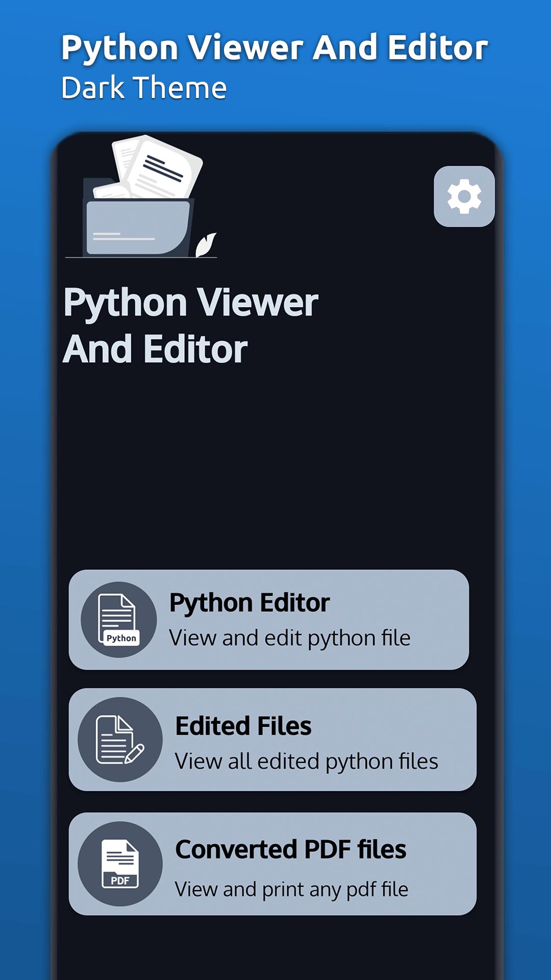551x980 pixels.
Task: Click the in-app 'Python Viewer And Editor' title
Action: [190, 325]
